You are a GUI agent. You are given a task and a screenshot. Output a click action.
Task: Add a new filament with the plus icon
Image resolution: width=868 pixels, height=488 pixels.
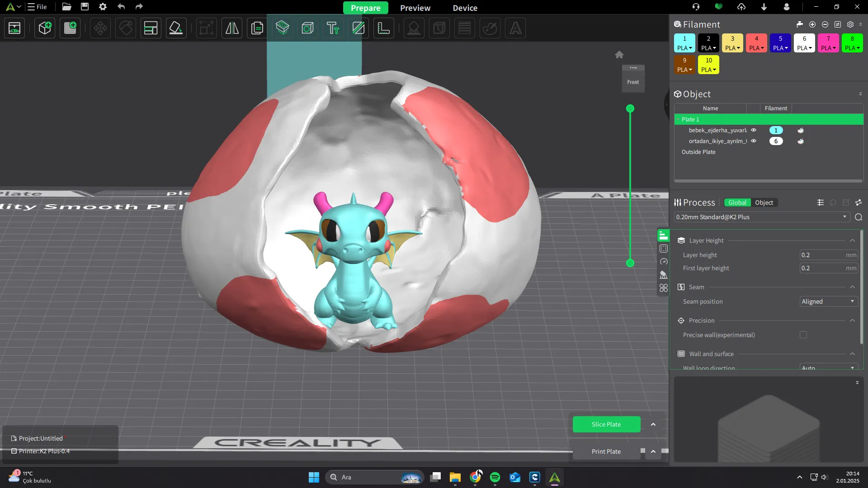[x=812, y=24]
